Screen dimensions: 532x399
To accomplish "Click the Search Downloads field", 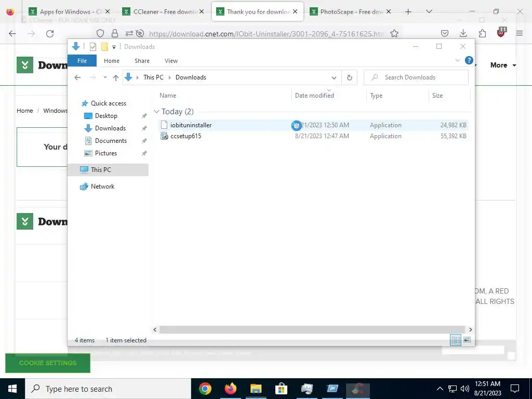I will coord(416,77).
